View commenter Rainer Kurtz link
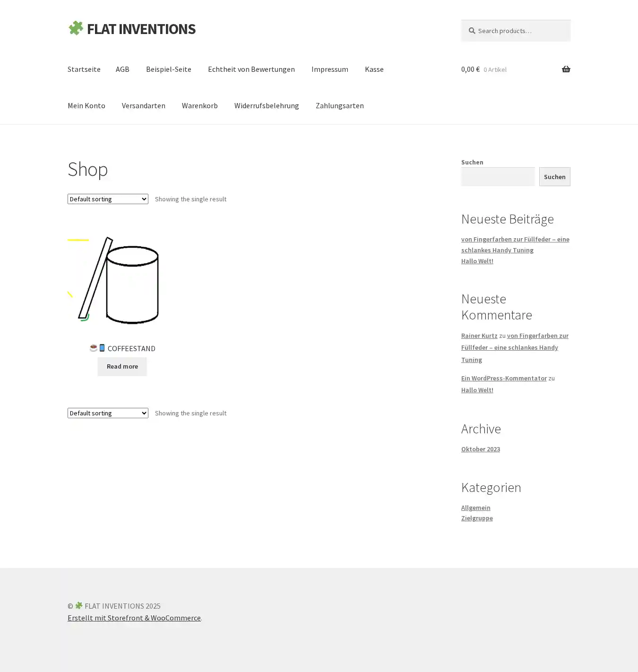Image resolution: width=638 pixels, height=672 pixels. 479,336
